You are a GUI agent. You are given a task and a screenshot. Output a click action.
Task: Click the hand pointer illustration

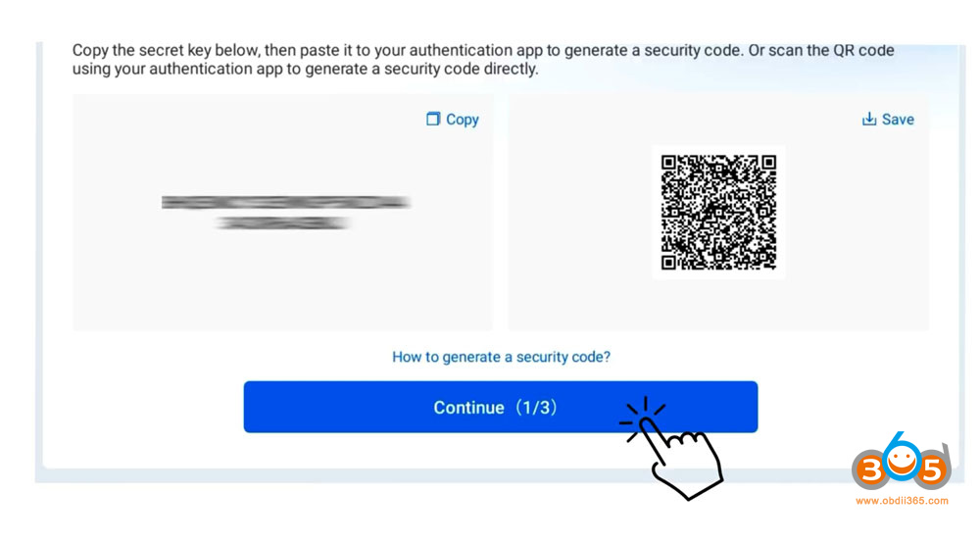coord(684,459)
